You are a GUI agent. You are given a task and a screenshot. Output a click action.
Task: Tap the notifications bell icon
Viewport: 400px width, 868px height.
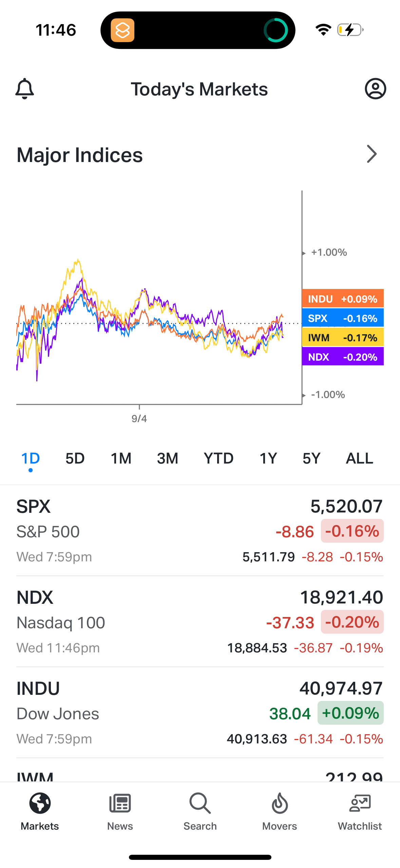tap(25, 89)
